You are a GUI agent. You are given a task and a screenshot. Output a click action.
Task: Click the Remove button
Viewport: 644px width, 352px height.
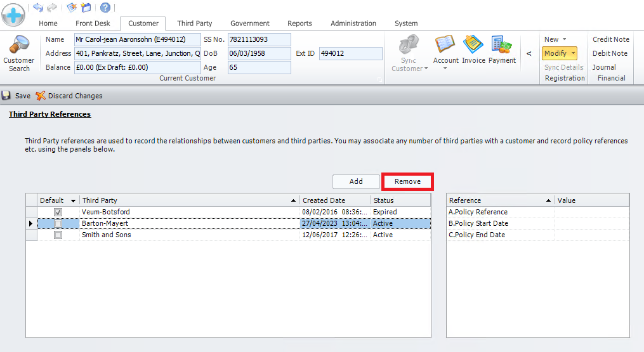[407, 181]
